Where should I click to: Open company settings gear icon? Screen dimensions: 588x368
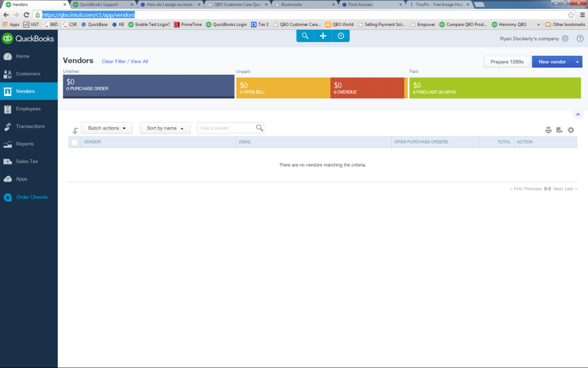[x=565, y=39]
